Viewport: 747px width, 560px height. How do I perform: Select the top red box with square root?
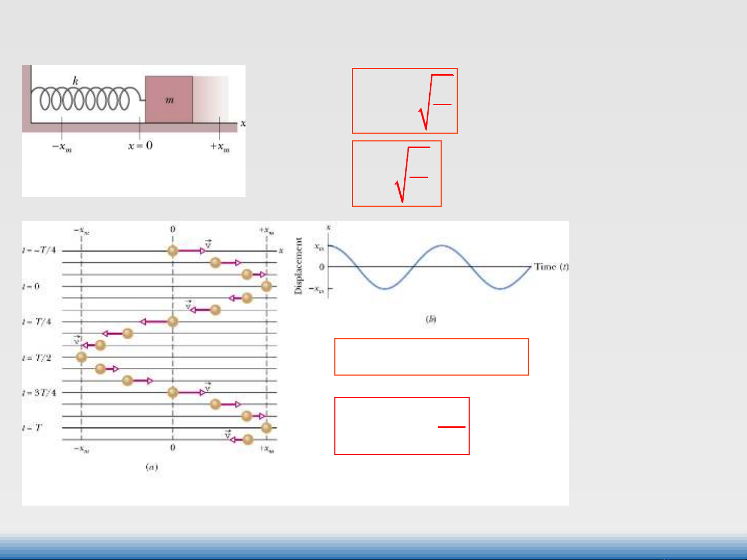point(404,100)
